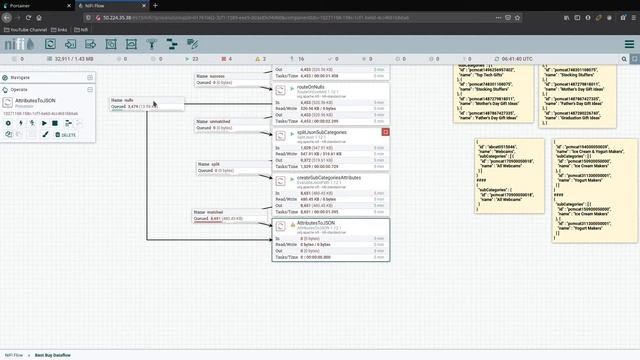Open page actions three-dot menu in URL bar
Screen dimensions: 640x360
tap(498, 18)
